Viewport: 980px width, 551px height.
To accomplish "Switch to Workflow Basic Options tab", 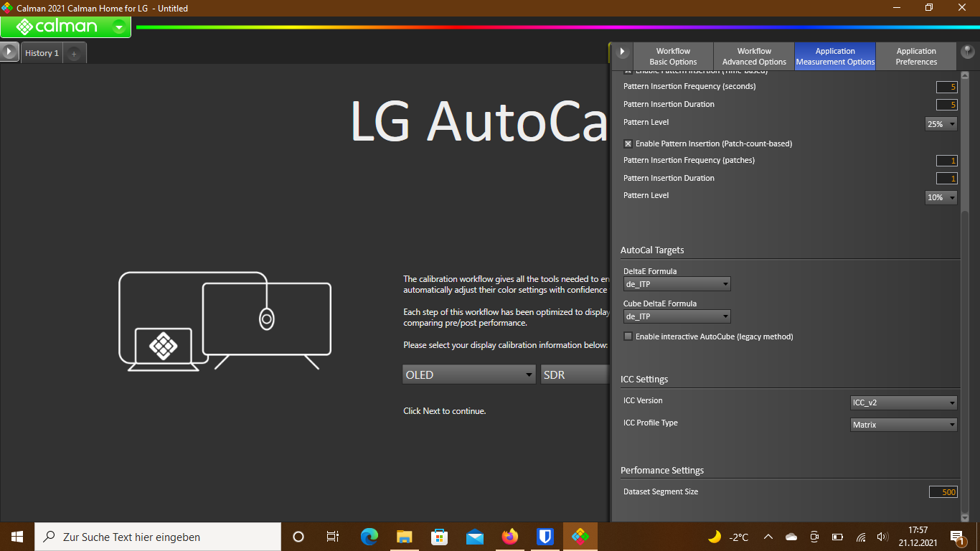I will [673, 56].
